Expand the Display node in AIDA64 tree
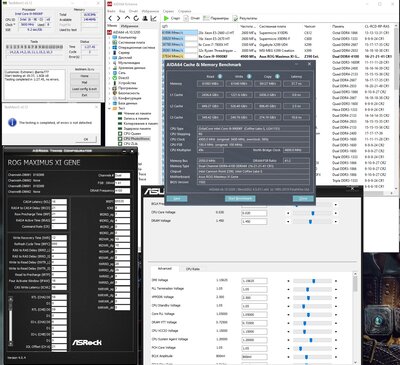Screen dimensions: 400x365 110,58
